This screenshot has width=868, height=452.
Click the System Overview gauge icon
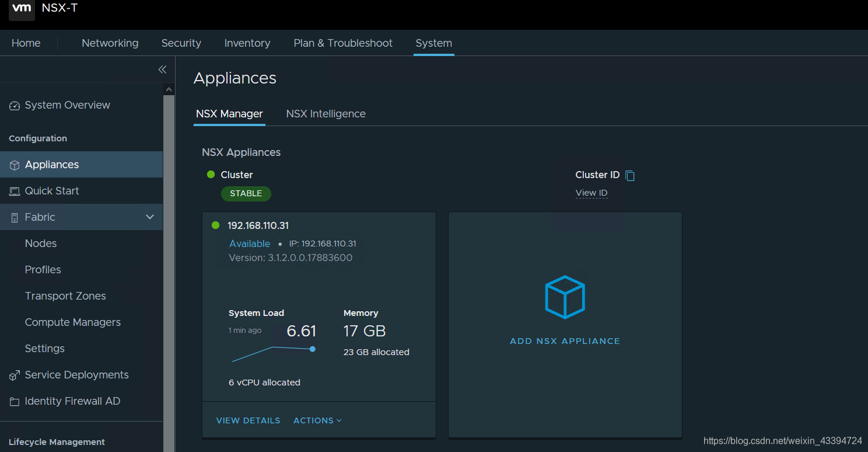click(15, 106)
